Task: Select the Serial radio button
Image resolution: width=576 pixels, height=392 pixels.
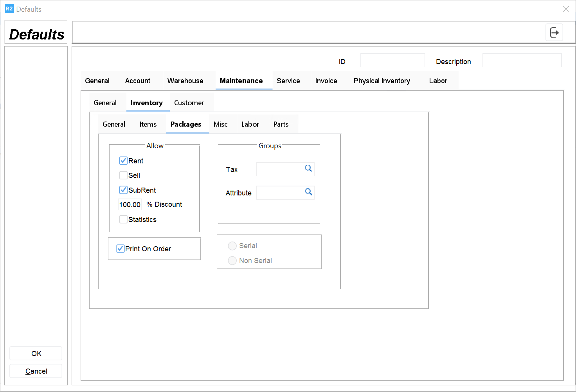Action: click(232, 246)
